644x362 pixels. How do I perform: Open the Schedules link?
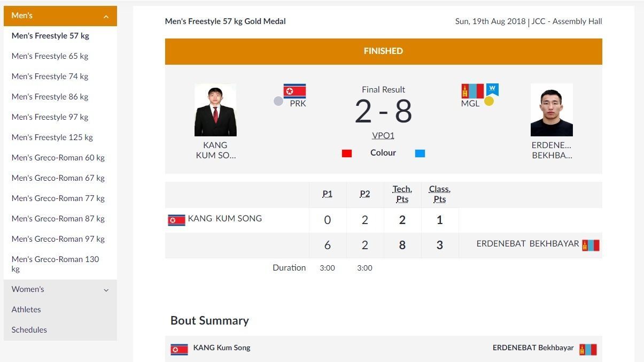(29, 330)
